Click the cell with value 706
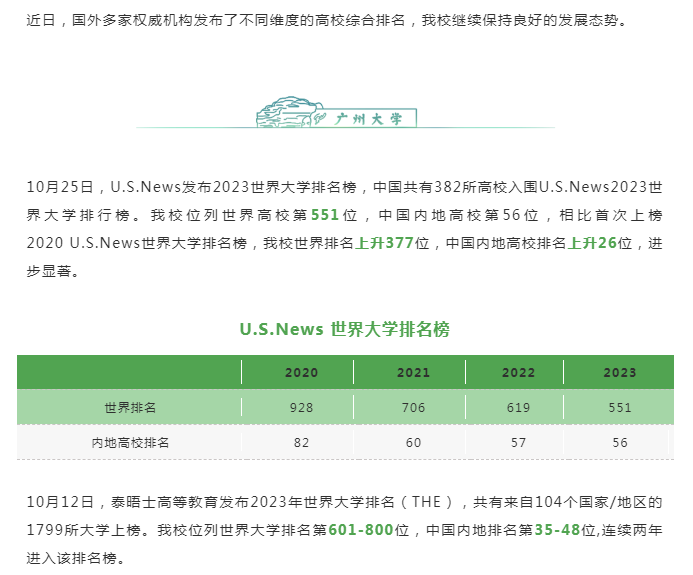Screen dimensions: 693x575 coord(414,407)
